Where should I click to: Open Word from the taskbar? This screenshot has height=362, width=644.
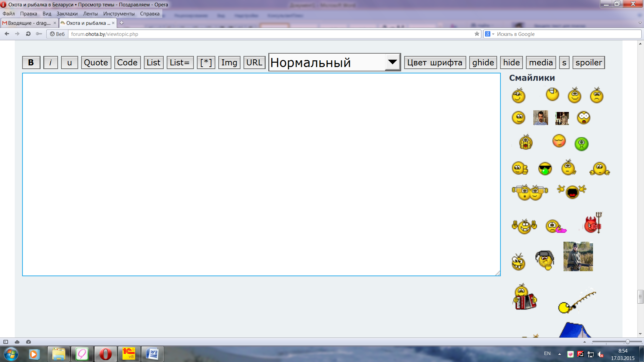(153, 354)
